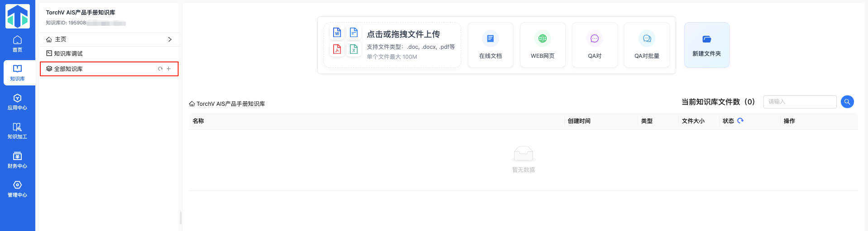Image resolution: width=868 pixels, height=231 pixels.
Task: Expand the 主页 chevron arrow
Action: (170, 39)
